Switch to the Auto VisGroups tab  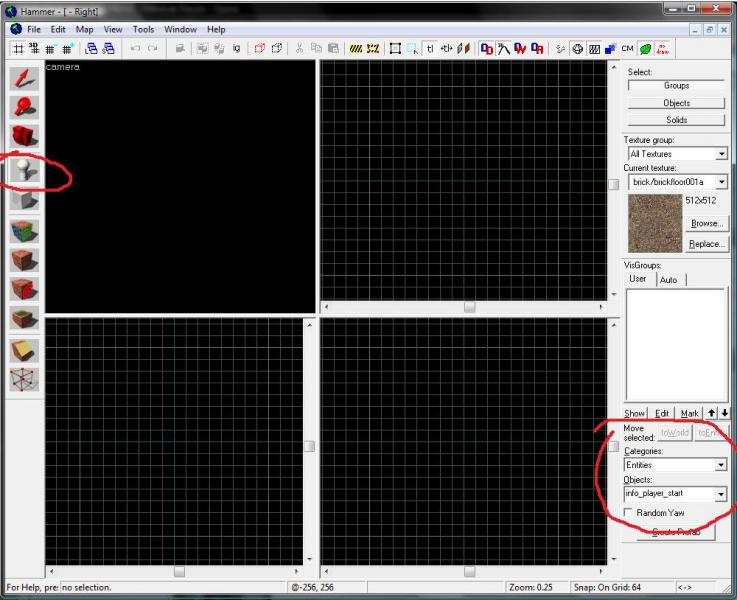[x=668, y=280]
